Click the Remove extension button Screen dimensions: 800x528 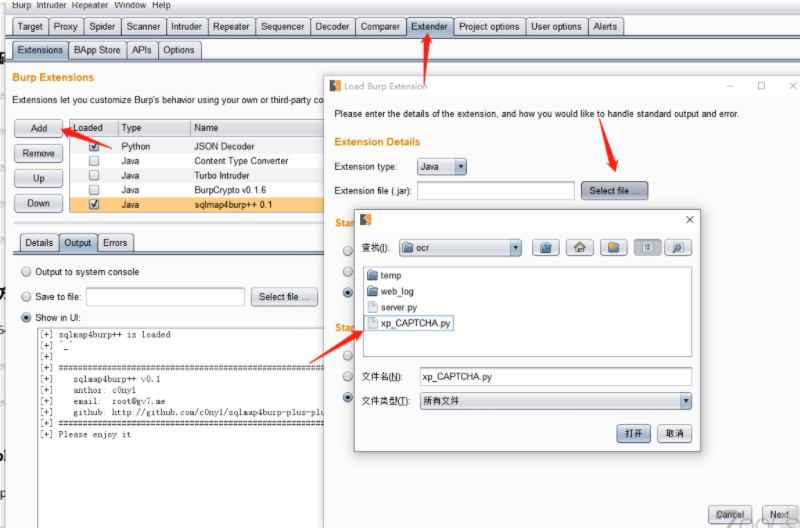pos(39,153)
